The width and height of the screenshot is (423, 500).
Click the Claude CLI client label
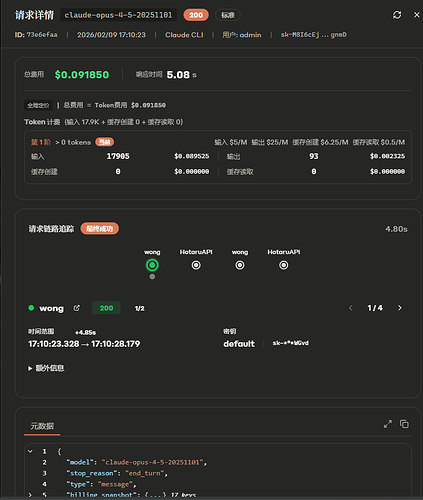coord(184,35)
